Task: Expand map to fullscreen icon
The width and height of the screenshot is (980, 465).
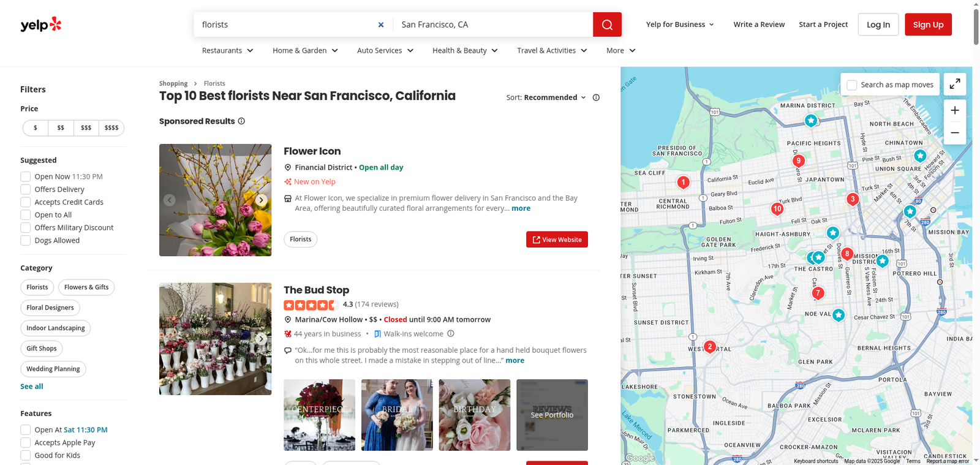Action: (x=955, y=85)
